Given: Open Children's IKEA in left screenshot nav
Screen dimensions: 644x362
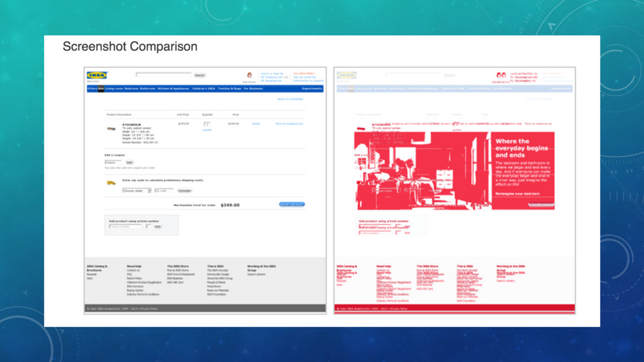Looking at the screenshot, I should (204, 89).
